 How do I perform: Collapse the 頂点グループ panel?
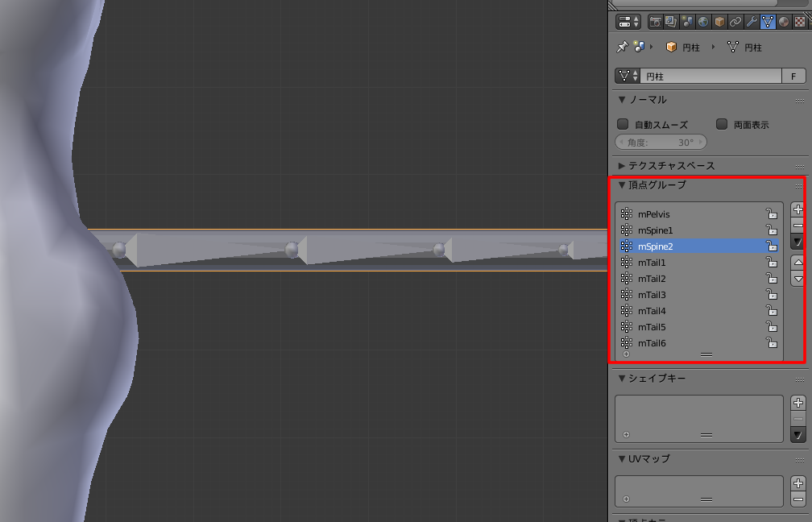click(x=622, y=185)
